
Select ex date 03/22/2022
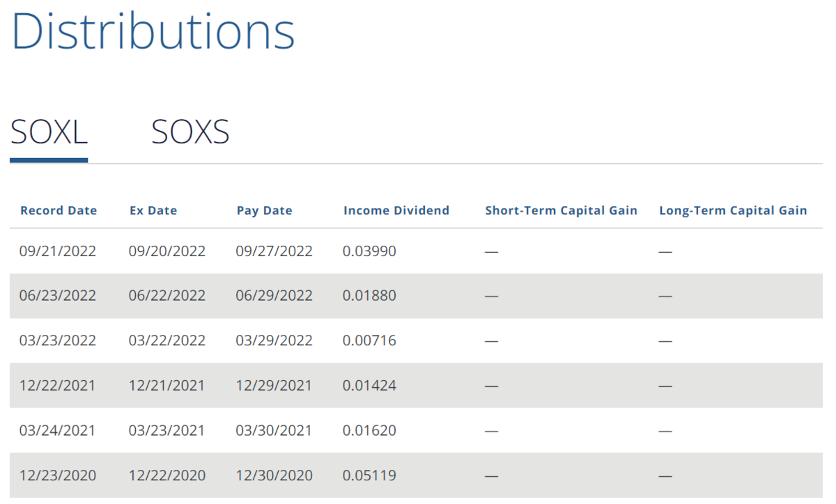point(167,341)
